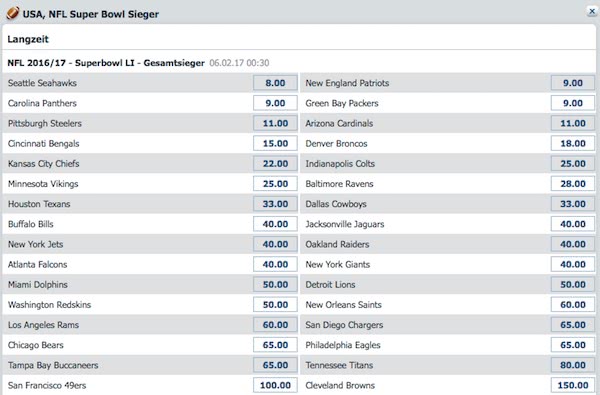Click the Langzeit section header
The width and height of the screenshot is (600, 395).
tap(28, 39)
